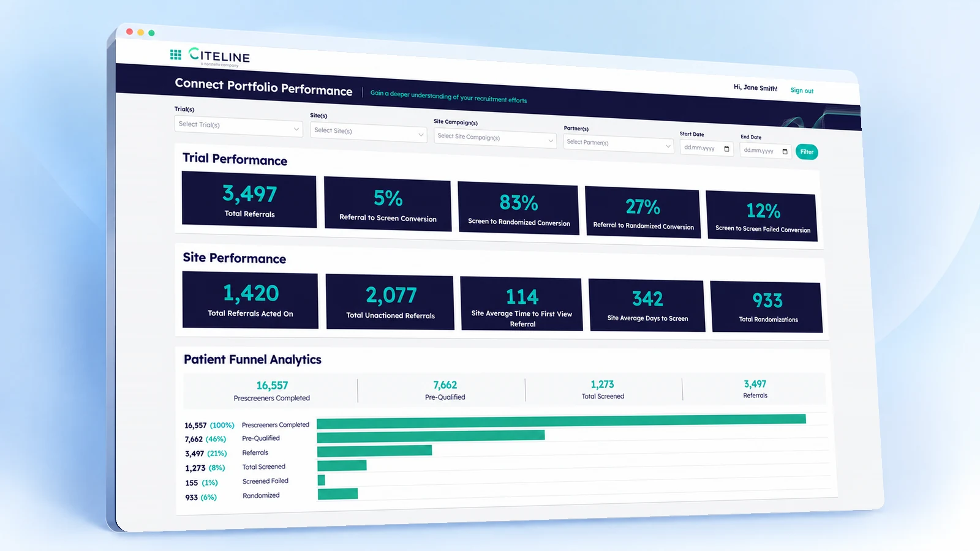Select the 5% Referral to Screen Conversion card
The height and width of the screenshot is (551, 980).
388,204
